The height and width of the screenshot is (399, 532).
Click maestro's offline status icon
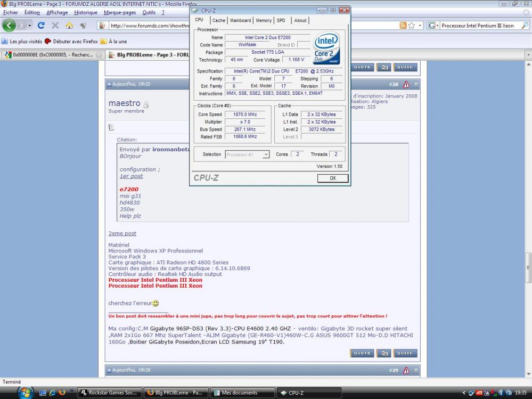coord(146,104)
